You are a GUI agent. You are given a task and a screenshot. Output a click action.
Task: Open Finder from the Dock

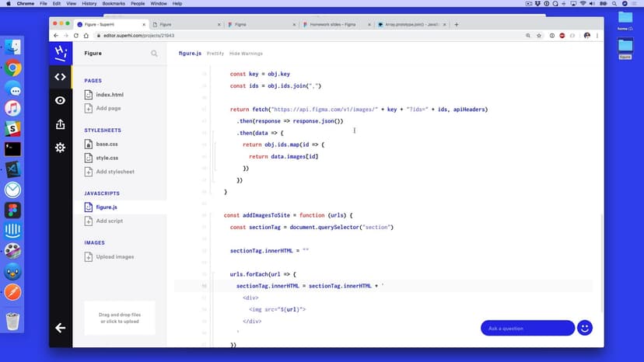pyautogui.click(x=12, y=47)
